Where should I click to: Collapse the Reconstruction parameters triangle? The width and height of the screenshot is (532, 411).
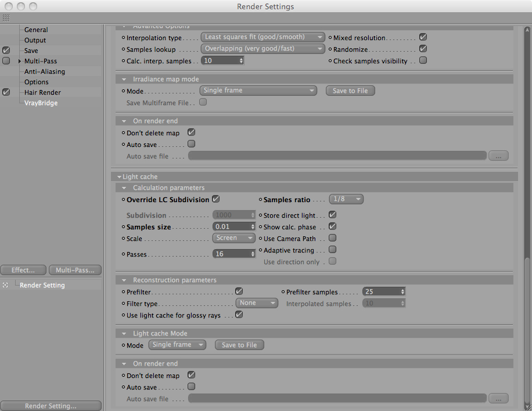(x=124, y=280)
